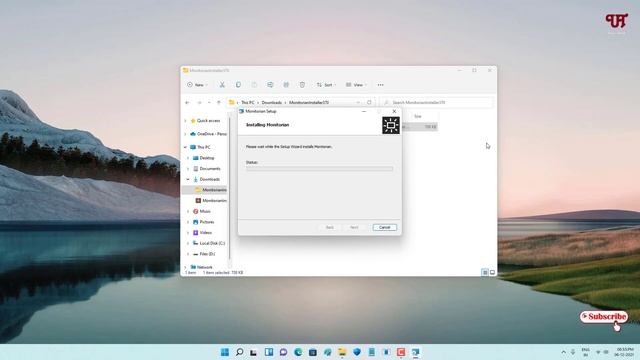Image resolution: width=640 pixels, height=360 pixels.
Task: Expand the Music tree node
Action: (x=188, y=211)
